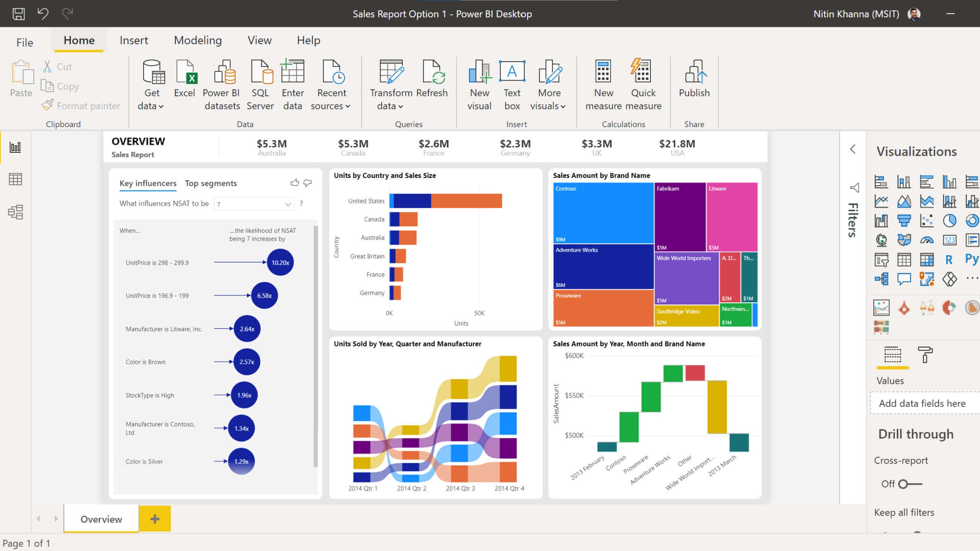Select the Overview page tab
Screen dimensions: 980x551
pos(101,519)
